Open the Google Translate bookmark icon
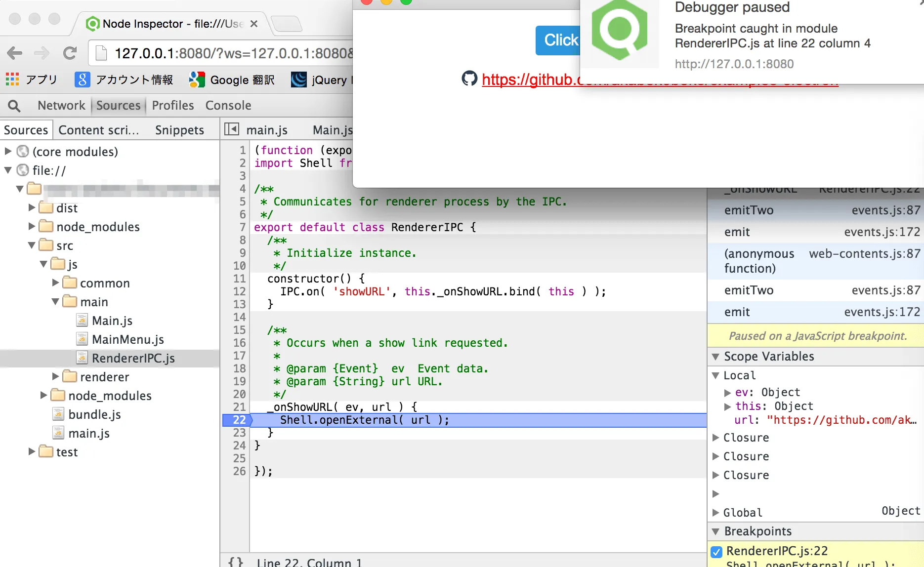 coord(197,80)
